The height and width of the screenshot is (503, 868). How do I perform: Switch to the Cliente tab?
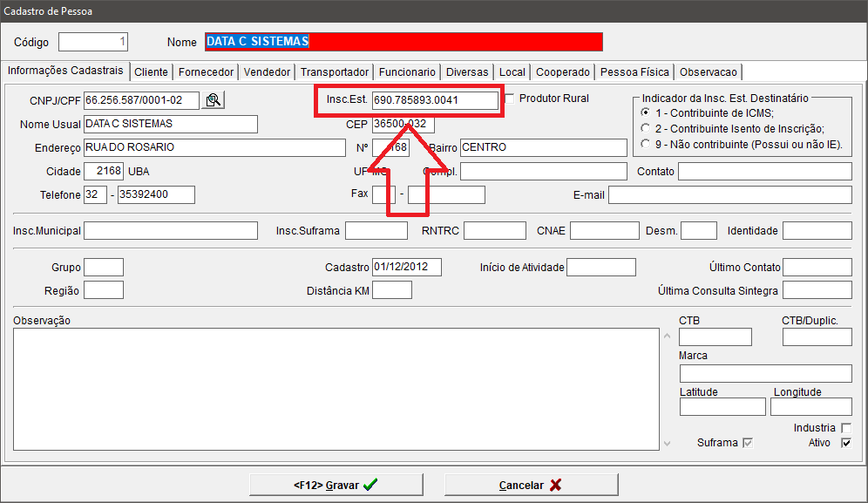(151, 72)
